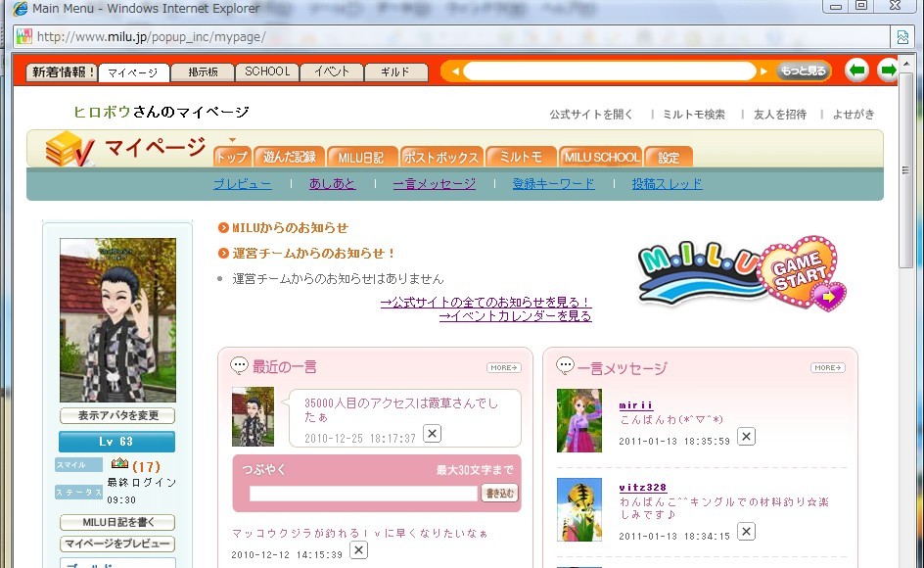Click mirii's avatar thumbnail
Image resolution: width=924 pixels, height=568 pixels.
coord(578,420)
